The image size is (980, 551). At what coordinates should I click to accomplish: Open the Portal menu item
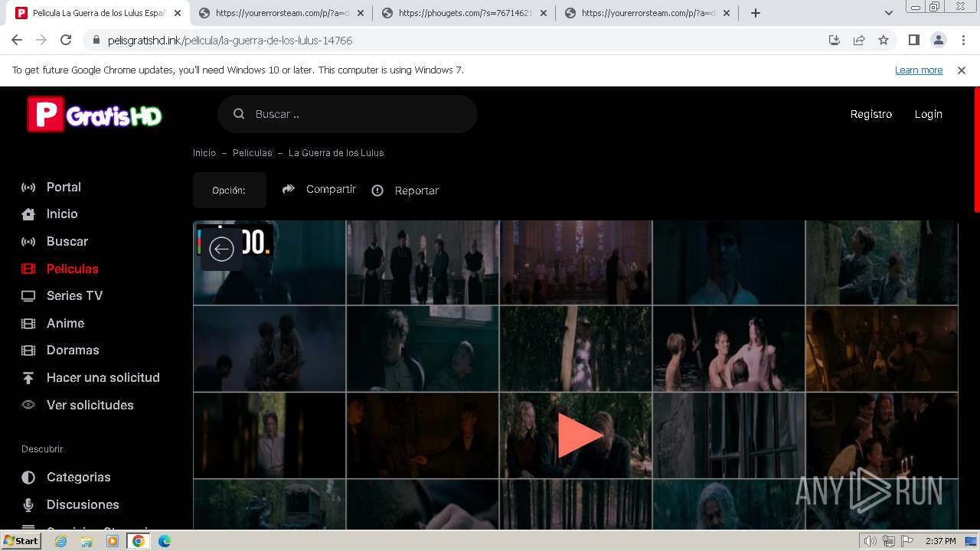[x=64, y=187]
